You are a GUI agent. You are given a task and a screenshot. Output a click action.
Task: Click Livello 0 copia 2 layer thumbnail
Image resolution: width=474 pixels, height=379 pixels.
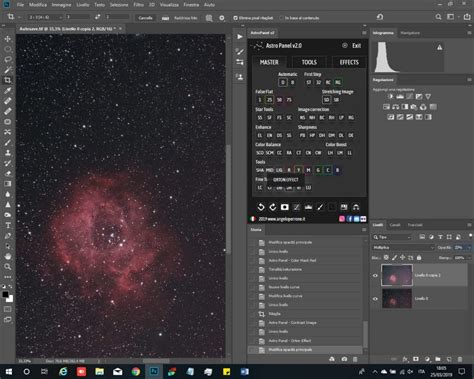pyautogui.click(x=397, y=275)
